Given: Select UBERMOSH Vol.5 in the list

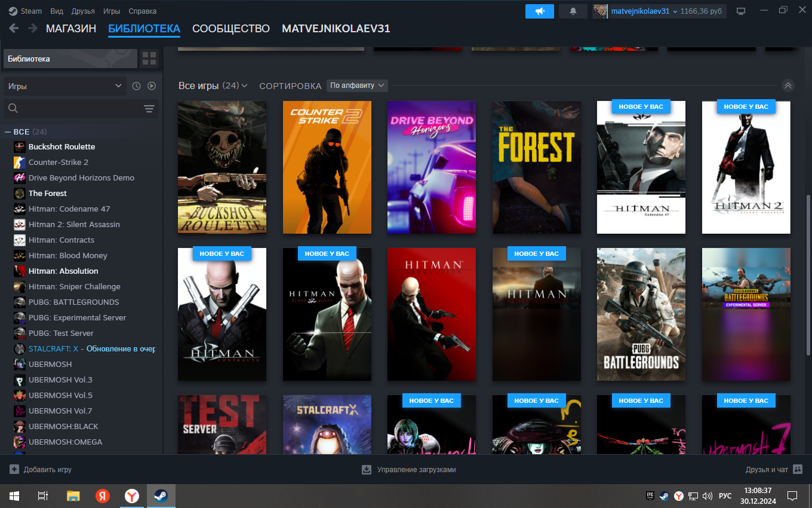Looking at the screenshot, I should pyautogui.click(x=60, y=395).
